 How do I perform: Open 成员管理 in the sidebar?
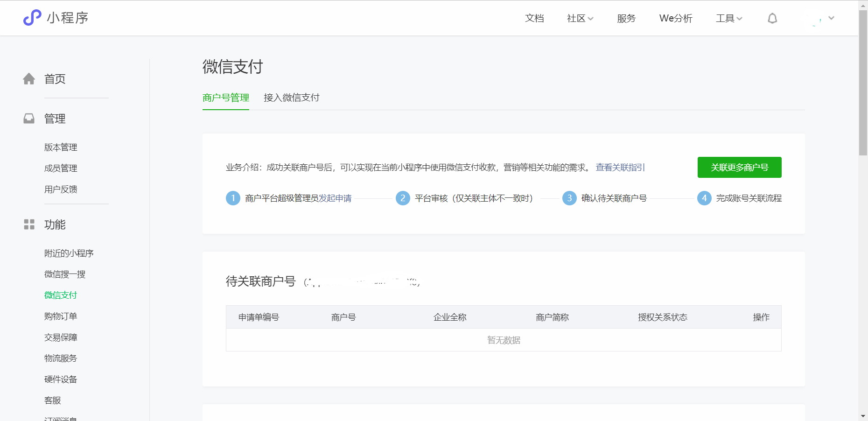click(61, 168)
